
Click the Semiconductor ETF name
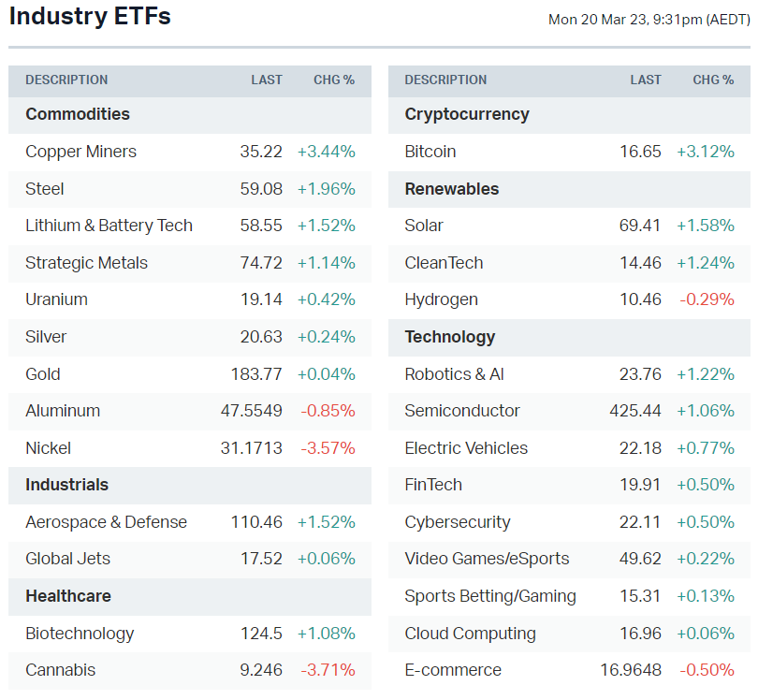point(462,411)
